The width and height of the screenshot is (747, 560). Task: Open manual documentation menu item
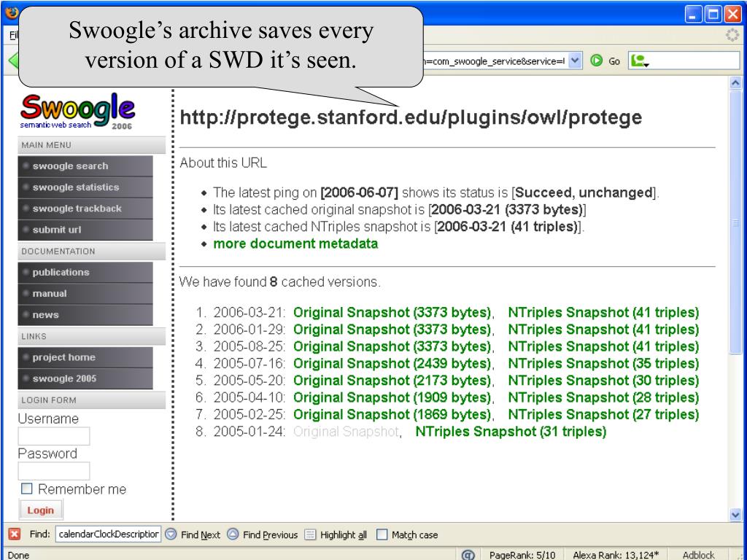pyautogui.click(x=85, y=293)
